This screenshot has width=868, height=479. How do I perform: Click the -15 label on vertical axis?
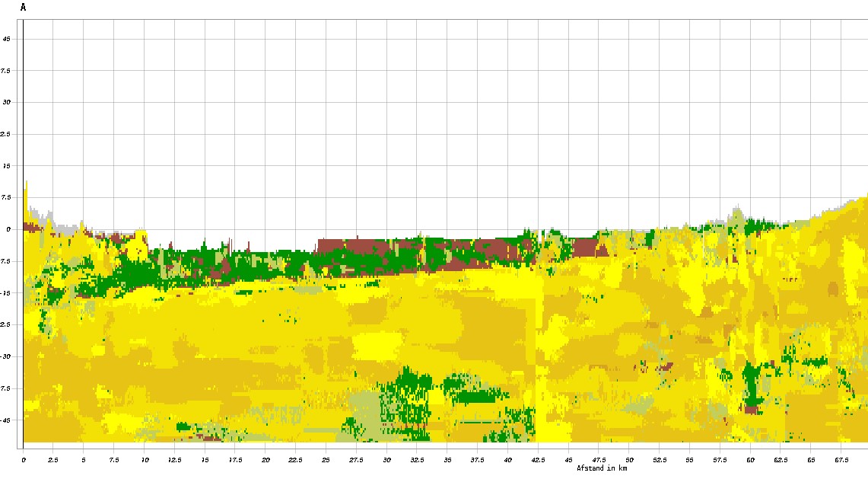pyautogui.click(x=9, y=292)
